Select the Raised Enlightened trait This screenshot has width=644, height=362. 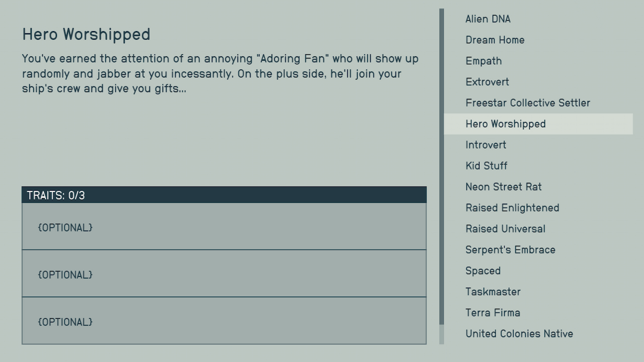tap(512, 208)
